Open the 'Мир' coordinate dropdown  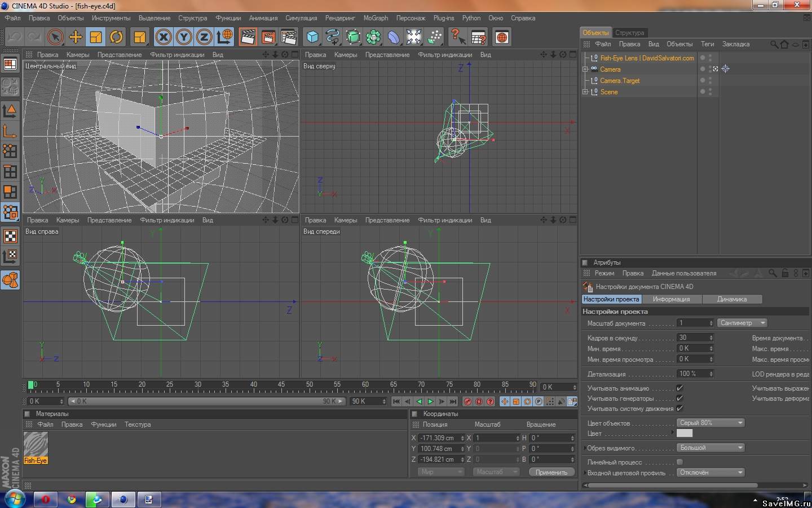click(x=441, y=472)
